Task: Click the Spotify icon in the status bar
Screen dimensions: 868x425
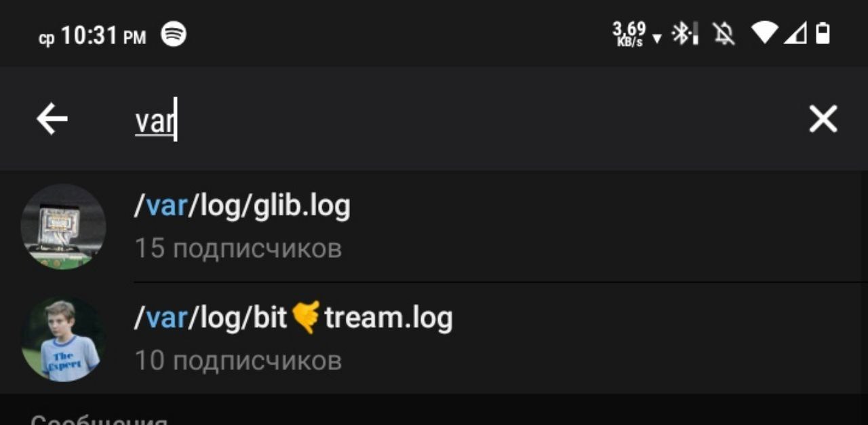Action: pos(174,34)
